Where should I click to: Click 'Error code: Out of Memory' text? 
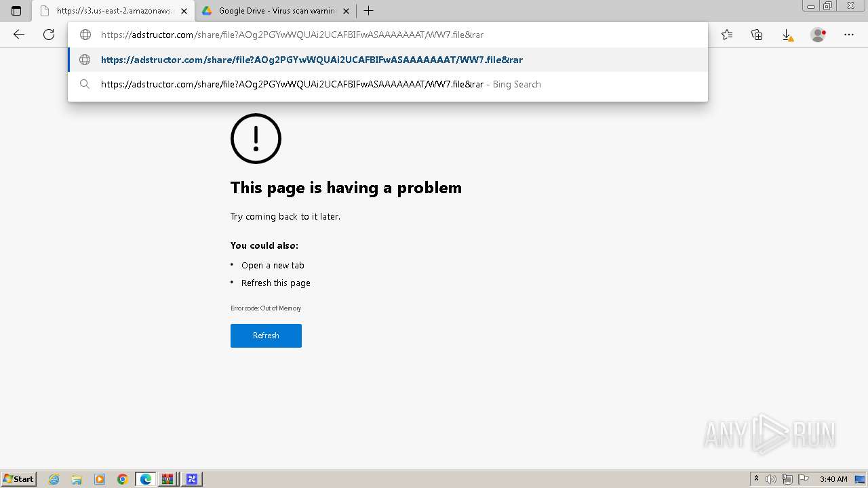coord(266,308)
